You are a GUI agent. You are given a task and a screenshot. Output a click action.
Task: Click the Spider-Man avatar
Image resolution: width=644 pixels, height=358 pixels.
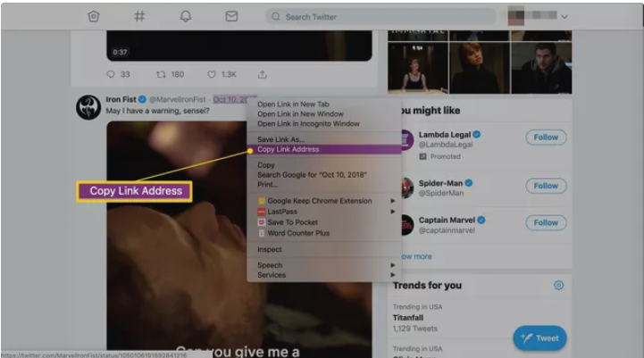(x=406, y=188)
